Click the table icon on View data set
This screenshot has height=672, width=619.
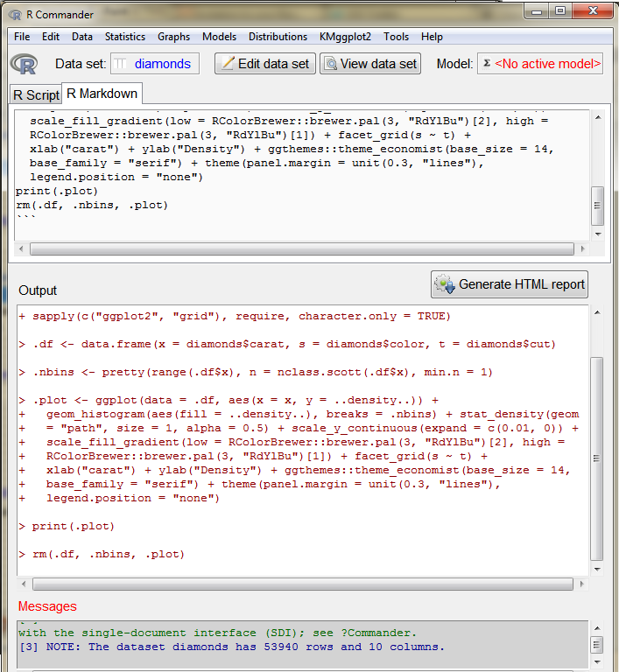click(330, 64)
